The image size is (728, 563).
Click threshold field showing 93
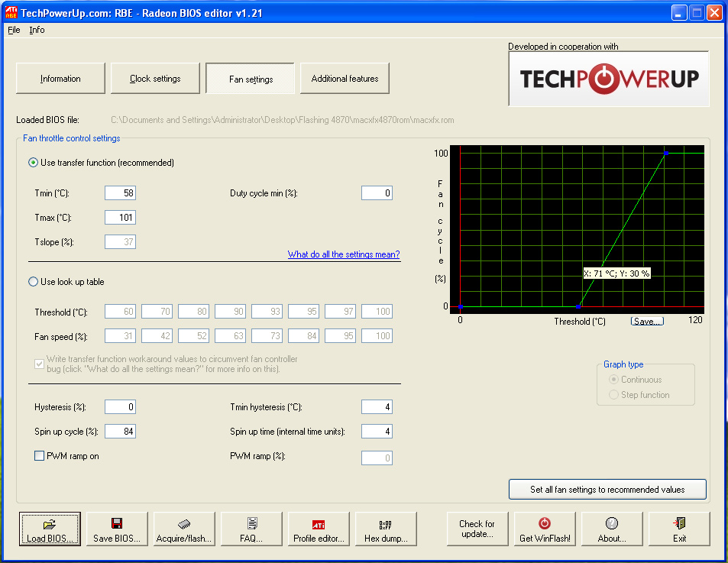(267, 312)
